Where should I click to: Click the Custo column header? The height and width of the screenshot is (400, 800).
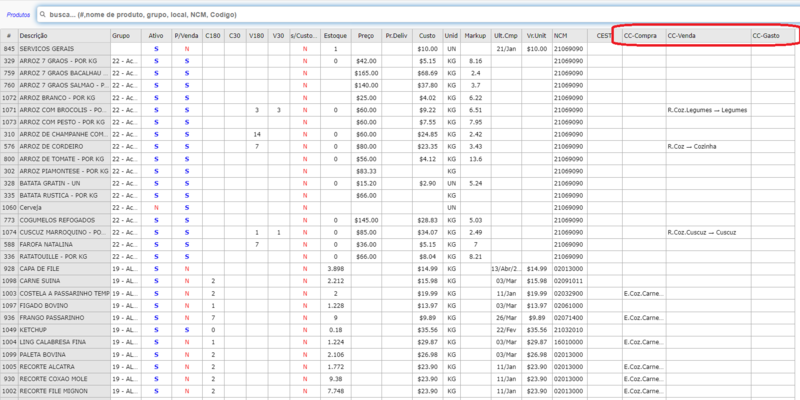(428, 36)
